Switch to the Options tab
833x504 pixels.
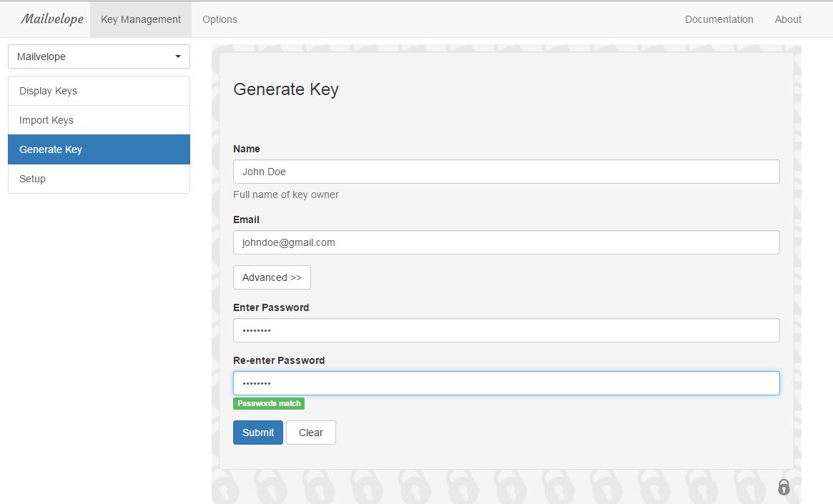click(x=220, y=19)
